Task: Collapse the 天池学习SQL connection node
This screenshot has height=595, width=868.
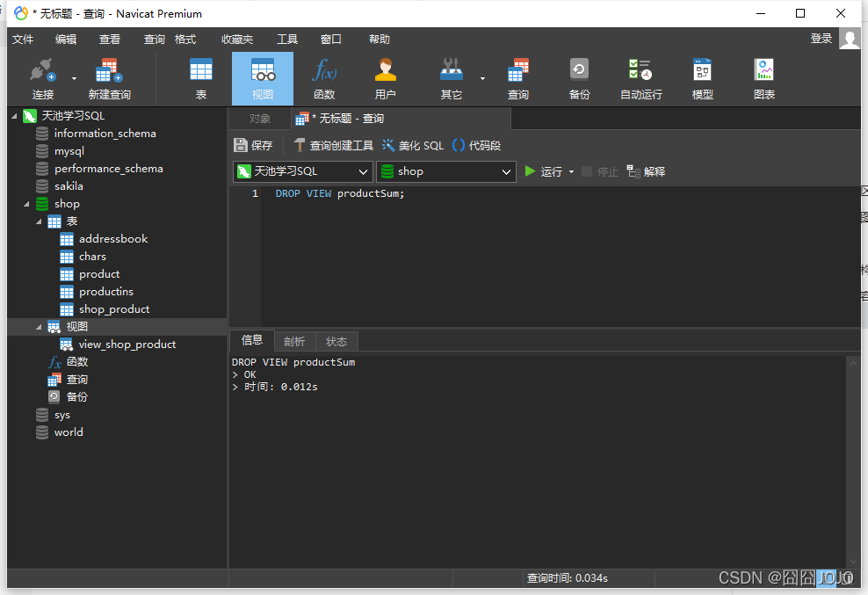Action: [14, 116]
